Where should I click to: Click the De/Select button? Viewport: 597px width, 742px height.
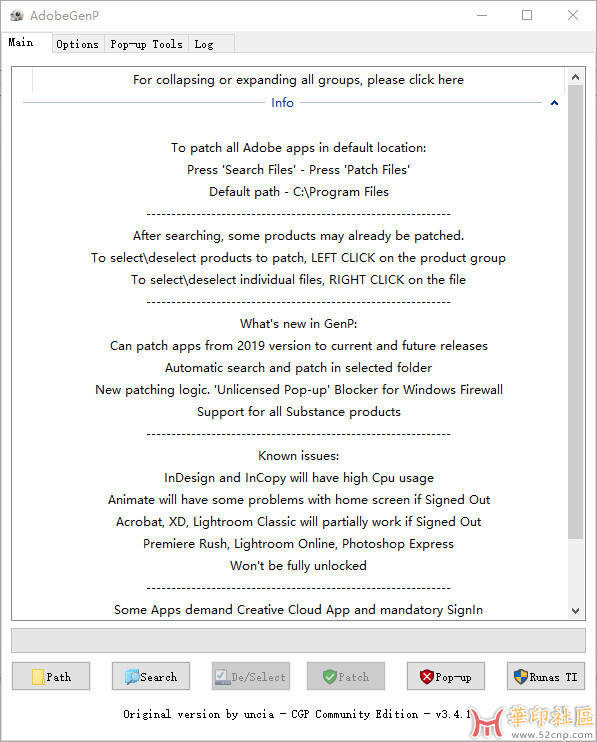[251, 676]
